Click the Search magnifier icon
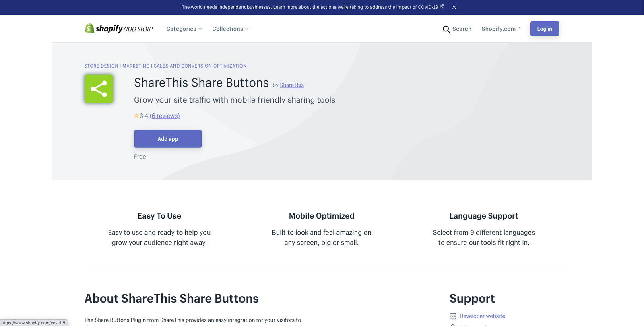Screen dimensions: 644x326 point(446,29)
